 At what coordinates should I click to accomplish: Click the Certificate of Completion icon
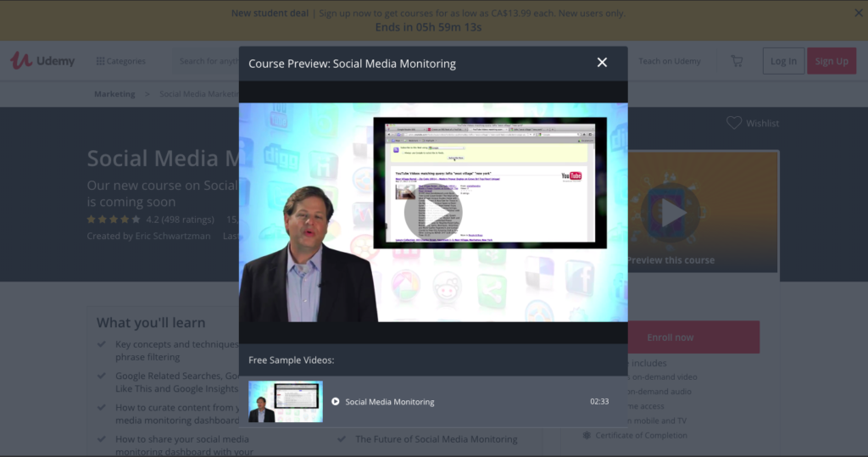(587, 436)
